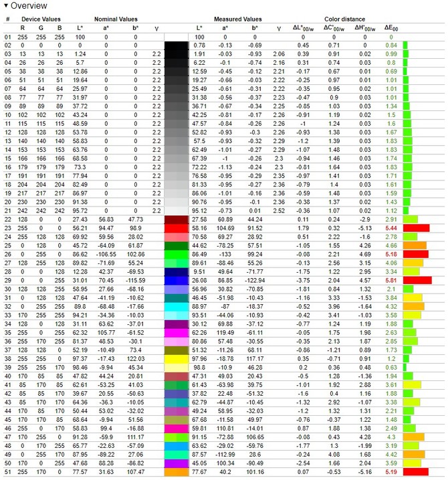Click ΔL* value -3.75 in row 29
This screenshot has height=480, width=448.
[303, 280]
